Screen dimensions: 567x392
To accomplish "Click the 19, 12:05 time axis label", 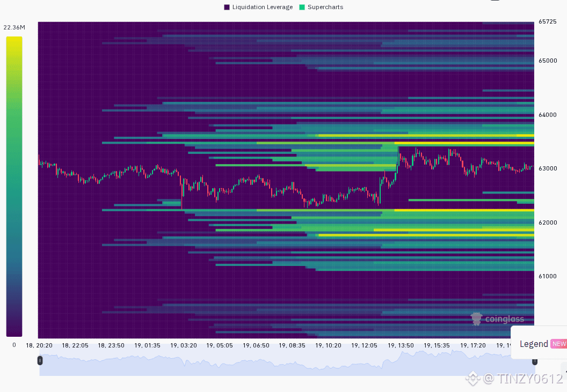I will click(x=364, y=345).
